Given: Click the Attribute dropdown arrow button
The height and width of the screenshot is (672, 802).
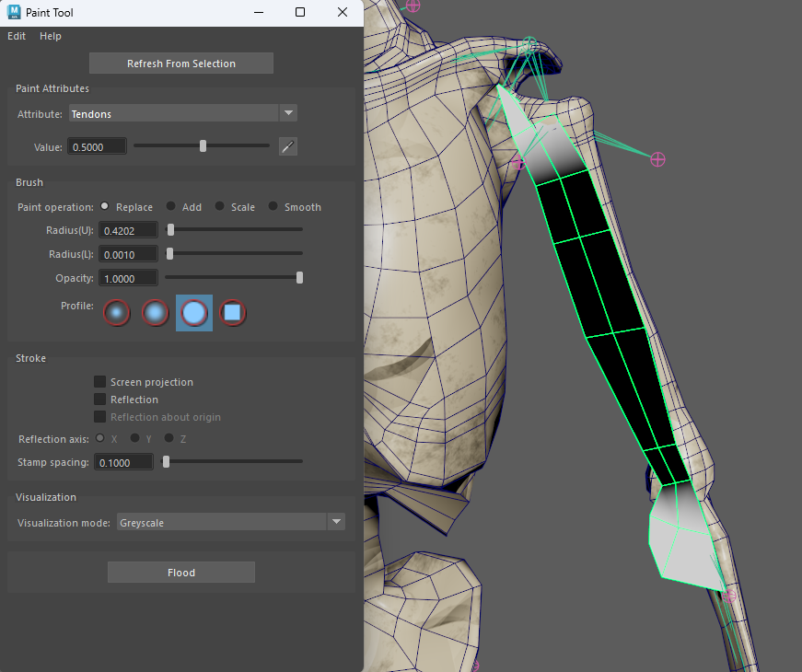Looking at the screenshot, I should pyautogui.click(x=288, y=113).
